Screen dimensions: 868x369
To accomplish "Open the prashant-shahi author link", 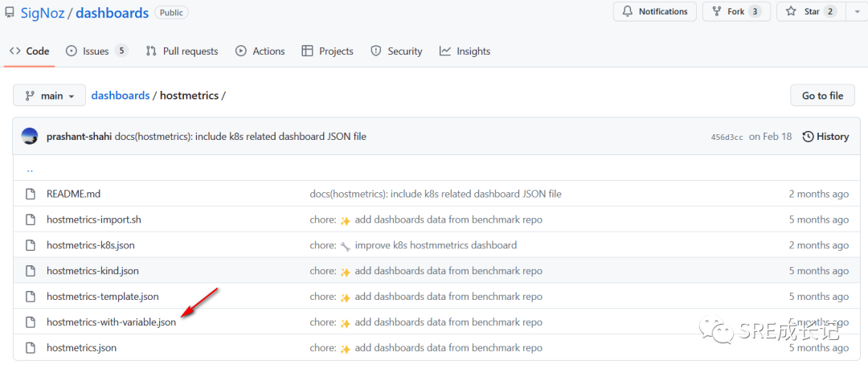I will click(79, 137).
